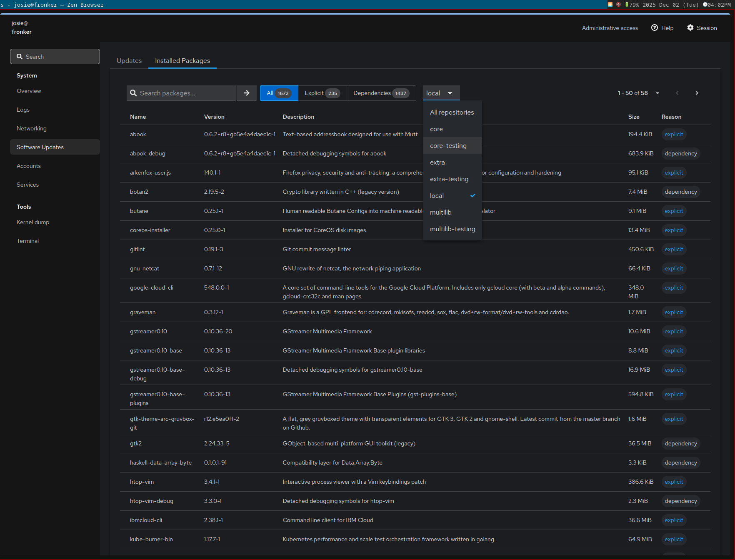Click the search arrow submit button
Image resolution: width=735 pixels, height=560 pixels.
[x=247, y=93]
